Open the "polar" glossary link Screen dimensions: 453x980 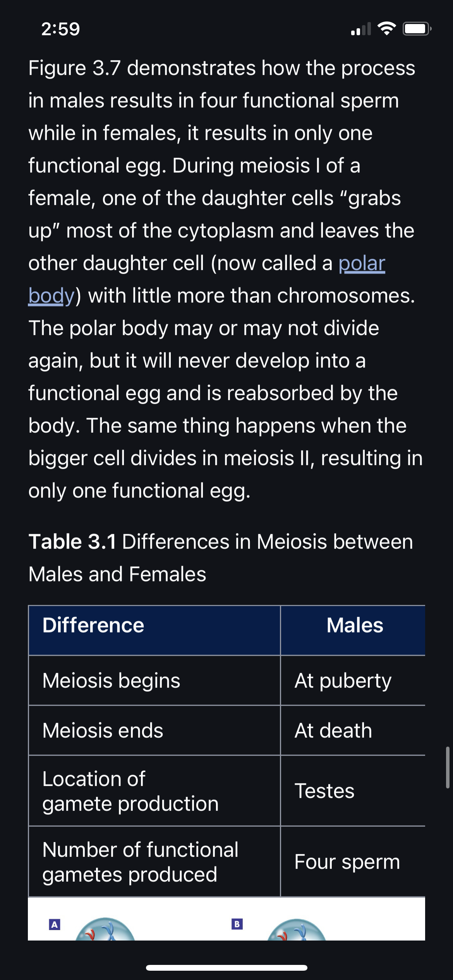(362, 264)
